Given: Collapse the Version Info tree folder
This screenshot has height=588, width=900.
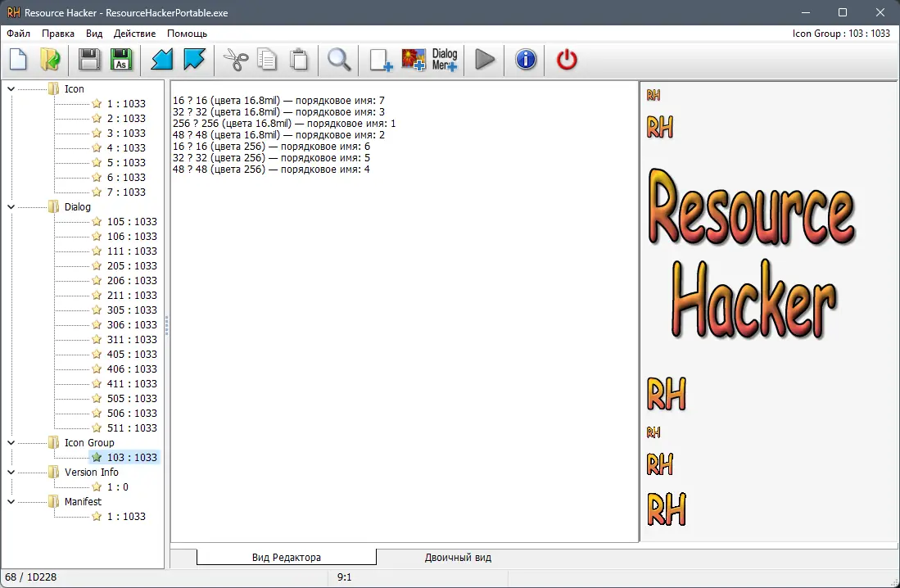Looking at the screenshot, I should tap(11, 472).
